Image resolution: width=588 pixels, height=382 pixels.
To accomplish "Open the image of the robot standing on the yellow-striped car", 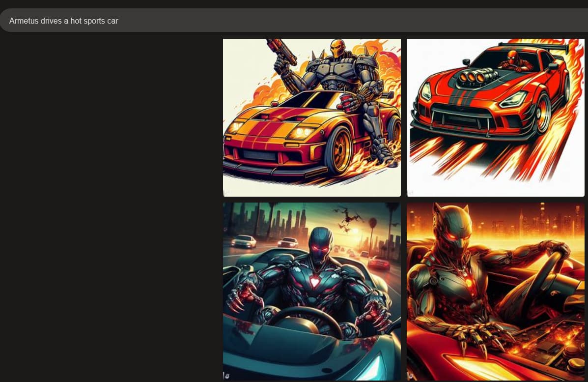I will 311,118.
